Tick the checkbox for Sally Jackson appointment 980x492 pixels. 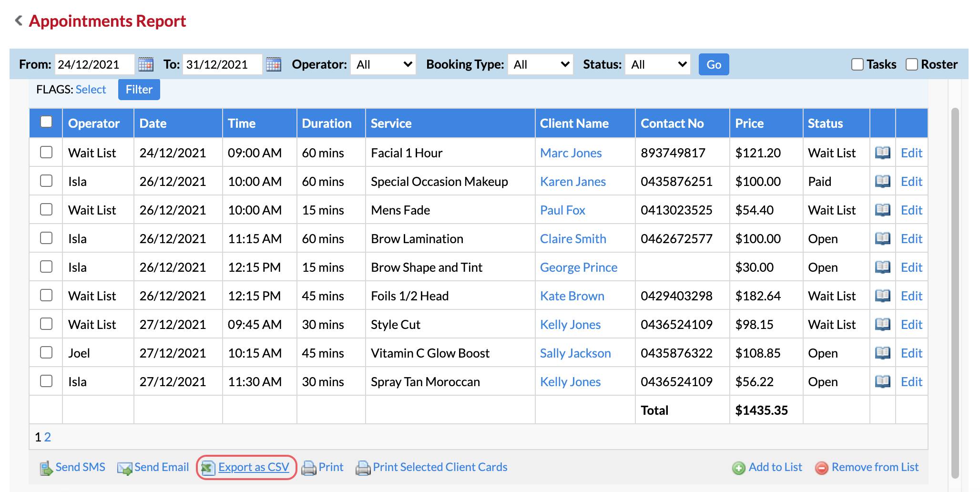coord(46,352)
